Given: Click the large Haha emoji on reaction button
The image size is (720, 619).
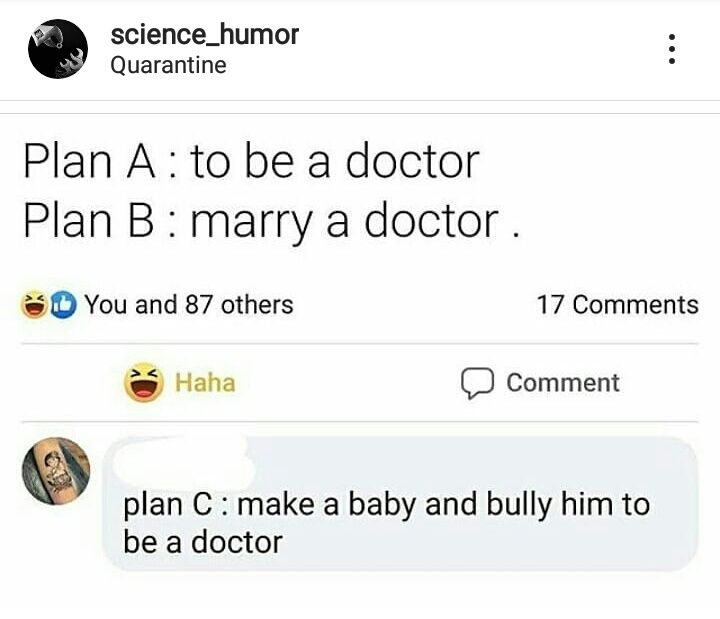Looking at the screenshot, I should click(x=144, y=383).
